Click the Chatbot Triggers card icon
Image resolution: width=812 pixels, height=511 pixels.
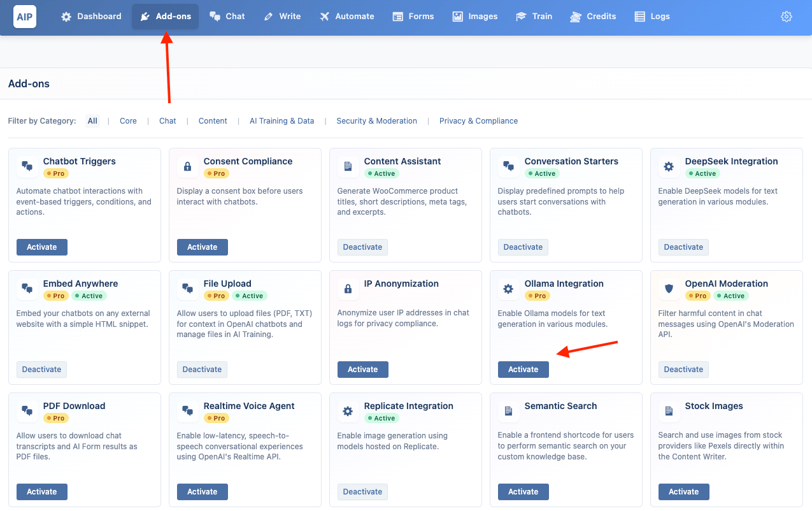click(27, 166)
